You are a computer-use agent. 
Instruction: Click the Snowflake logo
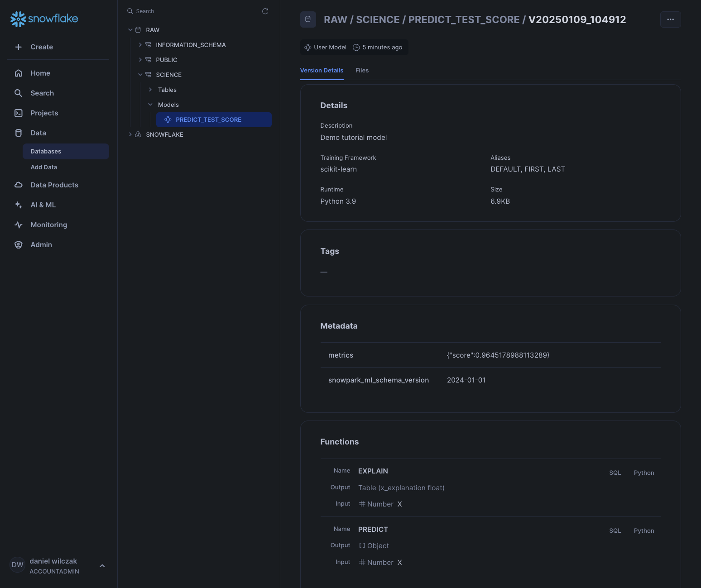coord(44,19)
